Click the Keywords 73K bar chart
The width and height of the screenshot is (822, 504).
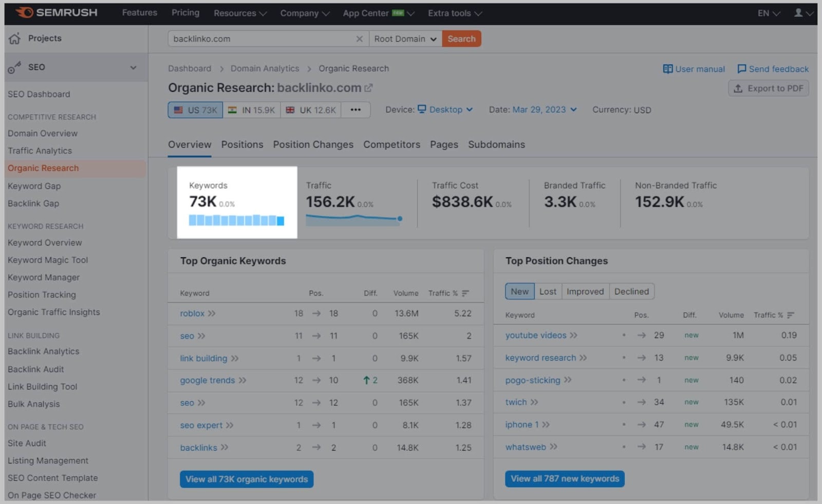tap(236, 220)
